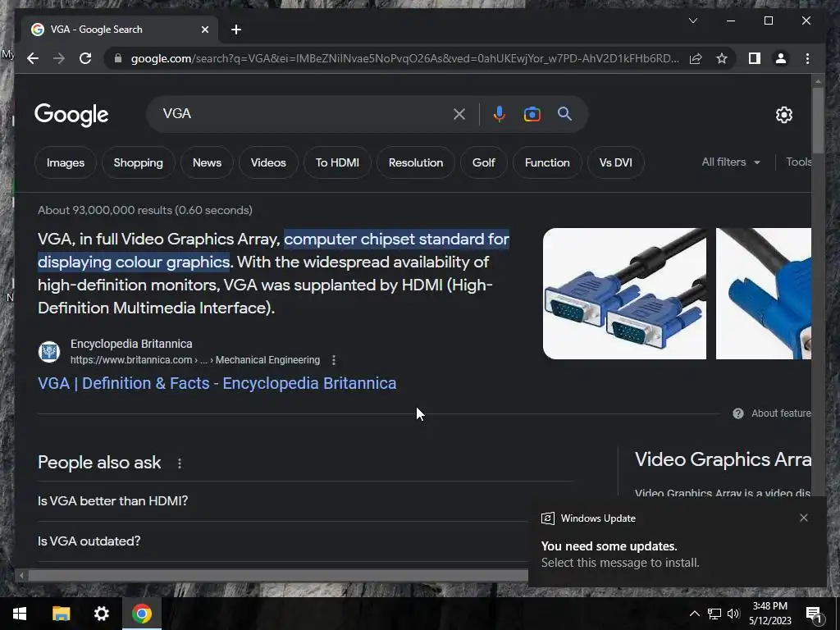
Task: Open the volume tray icon
Action: point(733,614)
